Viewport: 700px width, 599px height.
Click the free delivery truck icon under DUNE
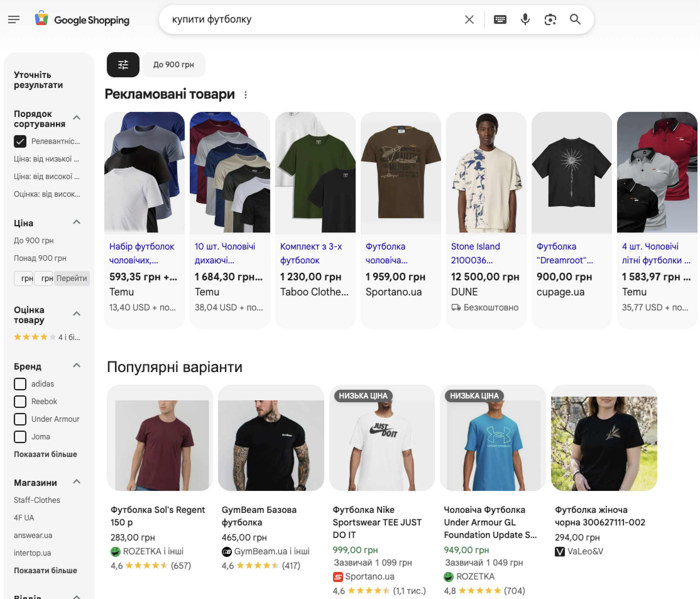[x=456, y=307]
